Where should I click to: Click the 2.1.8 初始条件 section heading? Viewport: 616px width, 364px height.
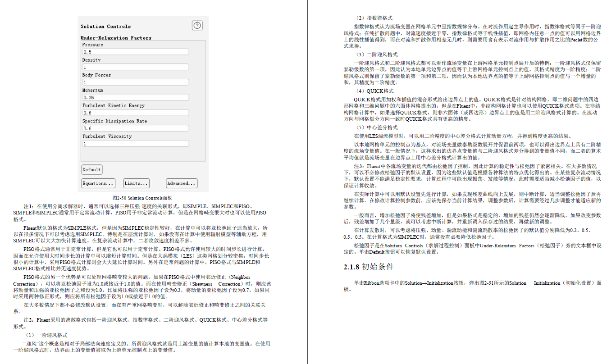[368, 267]
